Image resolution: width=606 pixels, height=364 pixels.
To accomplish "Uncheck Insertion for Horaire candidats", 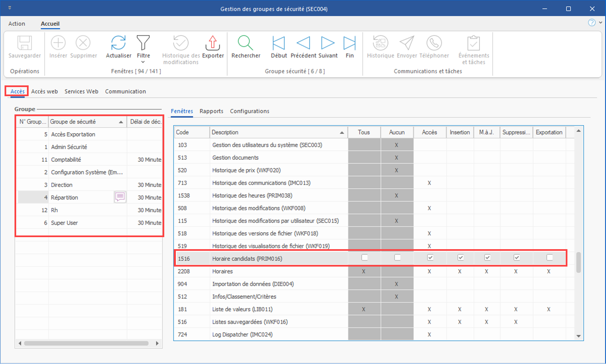I will 460,257.
